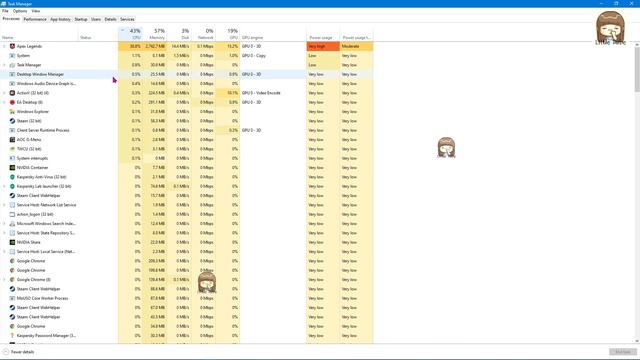Click the Apex Legends process icon
The width and height of the screenshot is (640, 360).
(x=12, y=47)
